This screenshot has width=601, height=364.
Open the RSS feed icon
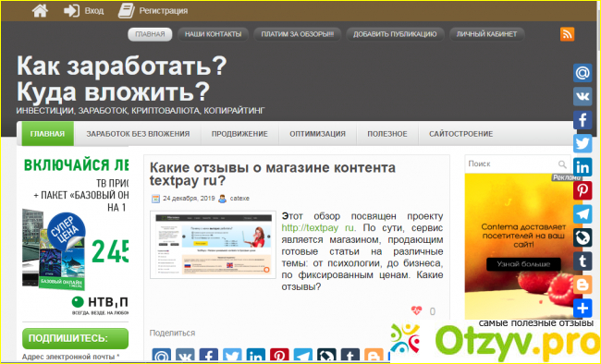[567, 34]
